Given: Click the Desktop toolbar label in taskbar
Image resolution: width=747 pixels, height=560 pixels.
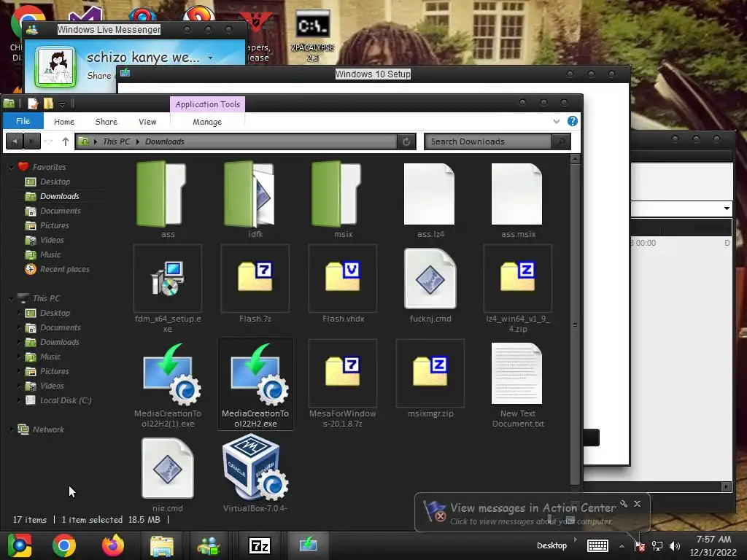Looking at the screenshot, I should point(551,545).
